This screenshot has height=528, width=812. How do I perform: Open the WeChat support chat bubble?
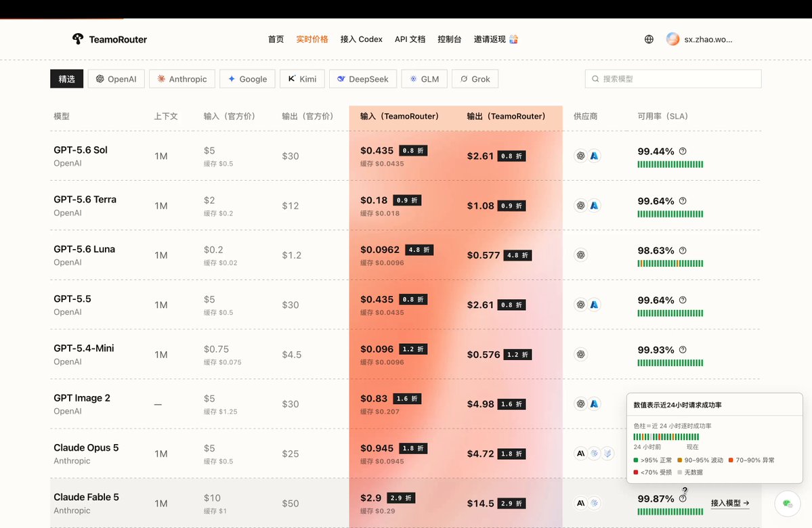788,503
